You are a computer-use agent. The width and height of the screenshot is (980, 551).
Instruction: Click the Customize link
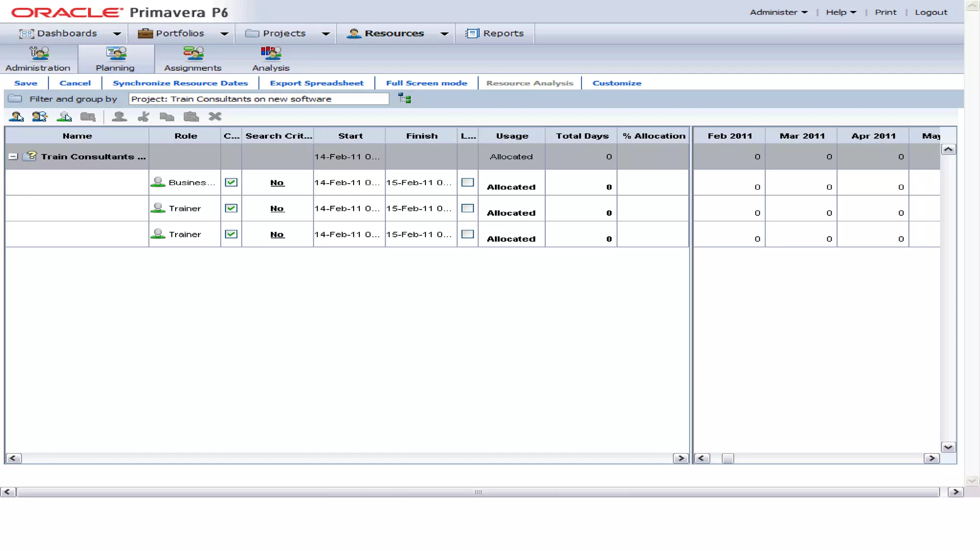pyautogui.click(x=617, y=83)
